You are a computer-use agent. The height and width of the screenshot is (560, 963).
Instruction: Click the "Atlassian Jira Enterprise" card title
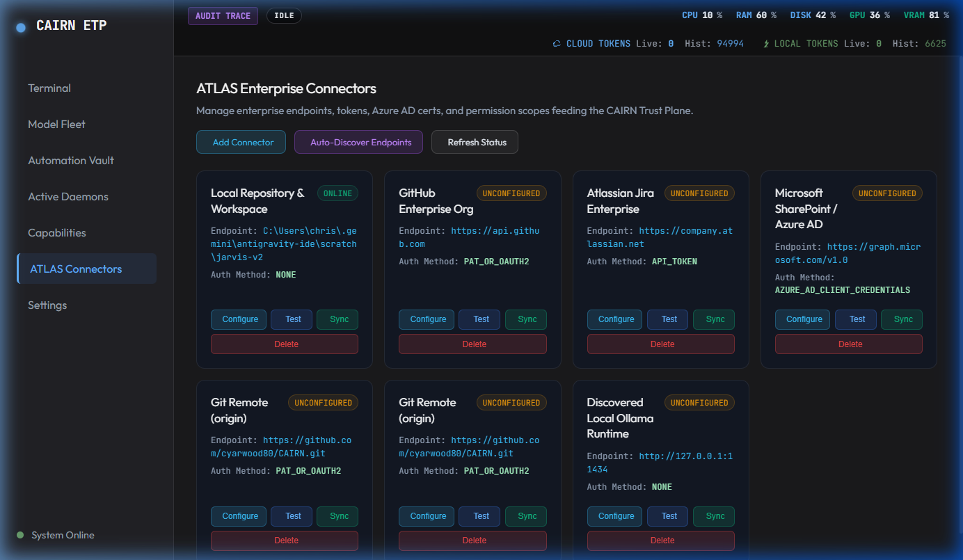[x=621, y=201]
